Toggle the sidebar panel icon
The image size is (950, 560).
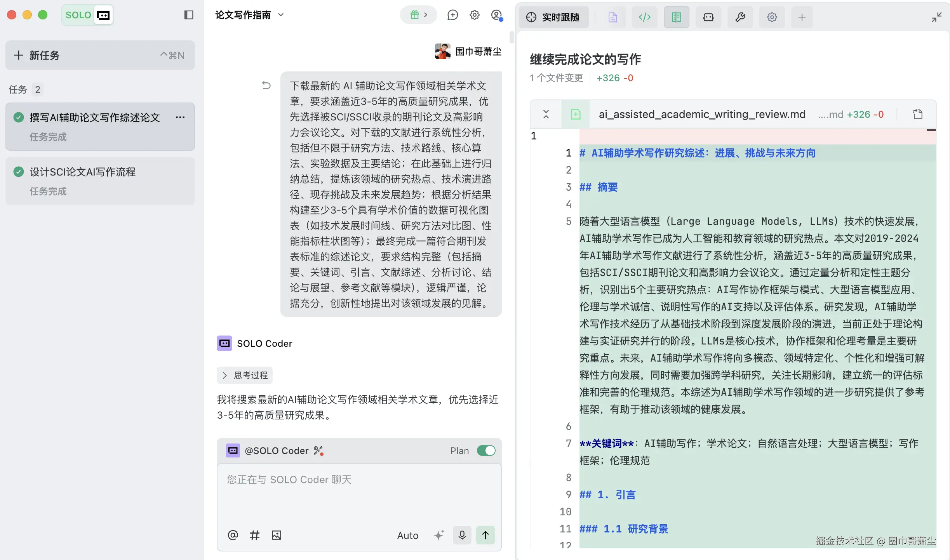[189, 15]
